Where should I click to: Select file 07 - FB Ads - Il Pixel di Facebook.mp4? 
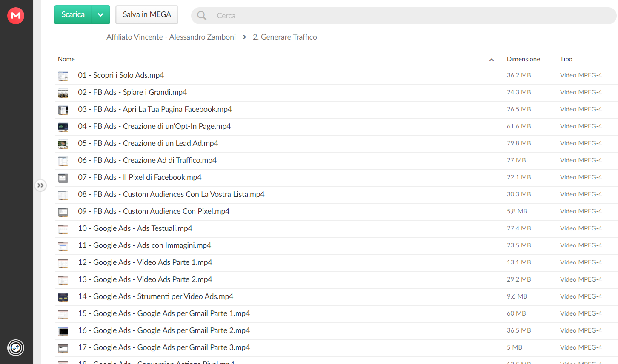pos(140,177)
